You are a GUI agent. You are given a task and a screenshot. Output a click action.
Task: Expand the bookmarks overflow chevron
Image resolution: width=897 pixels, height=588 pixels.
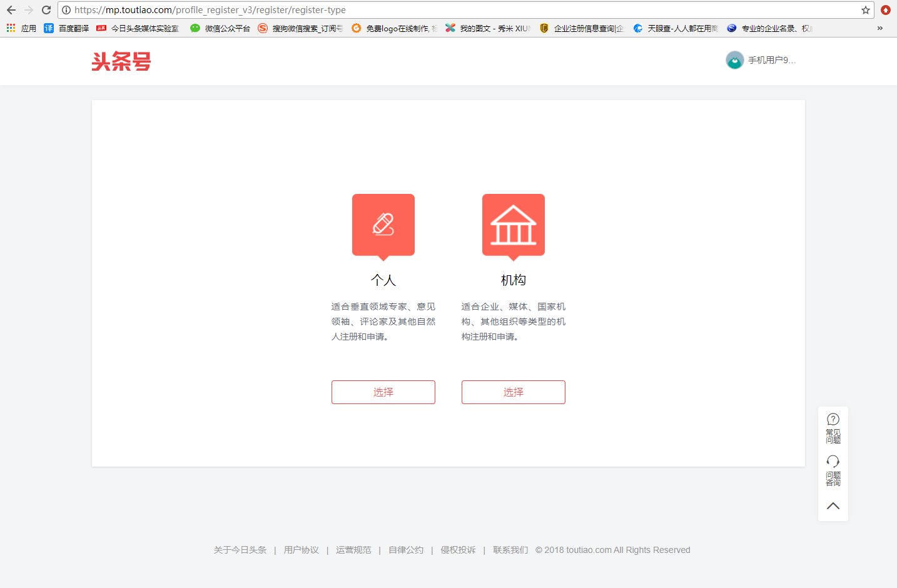pos(879,28)
